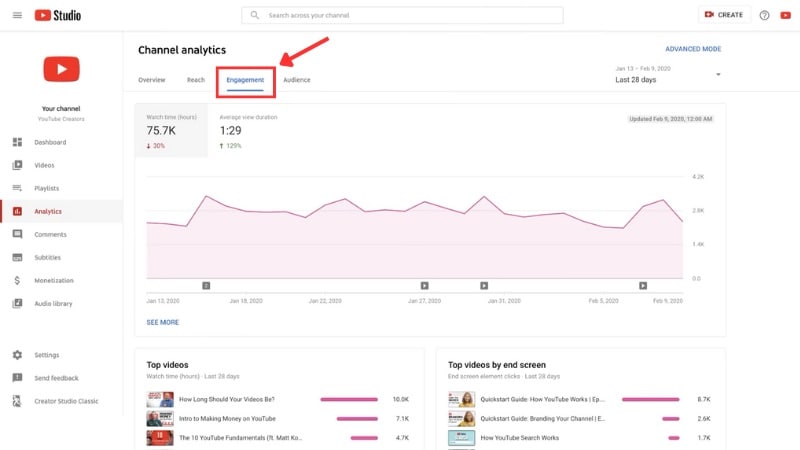Open the help question mark icon
The image size is (800, 450).
(x=764, y=15)
